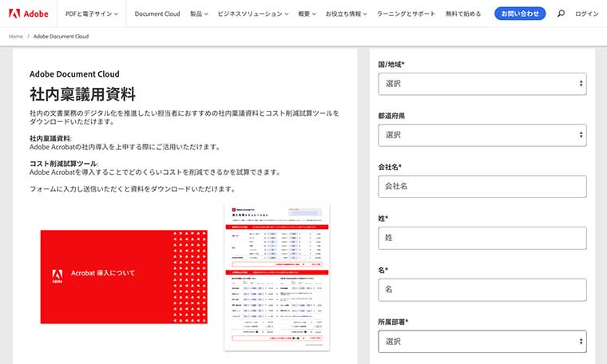Screen dimensions: 607x364
Task: Click the Adobe logo in header
Action: point(28,14)
